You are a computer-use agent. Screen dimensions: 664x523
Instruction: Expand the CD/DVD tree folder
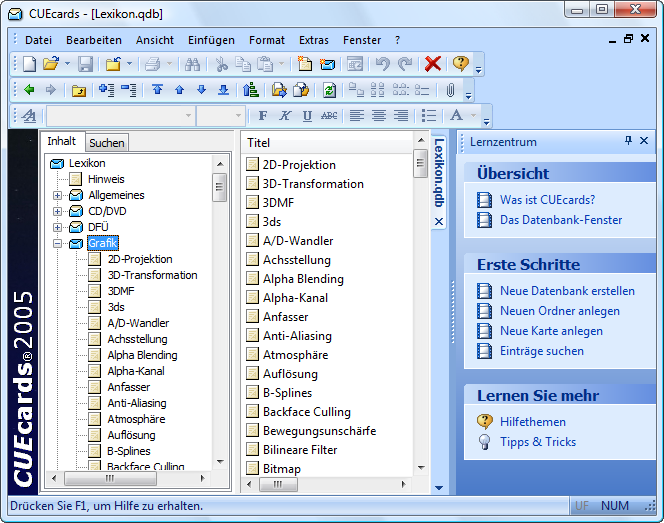tap(58, 211)
